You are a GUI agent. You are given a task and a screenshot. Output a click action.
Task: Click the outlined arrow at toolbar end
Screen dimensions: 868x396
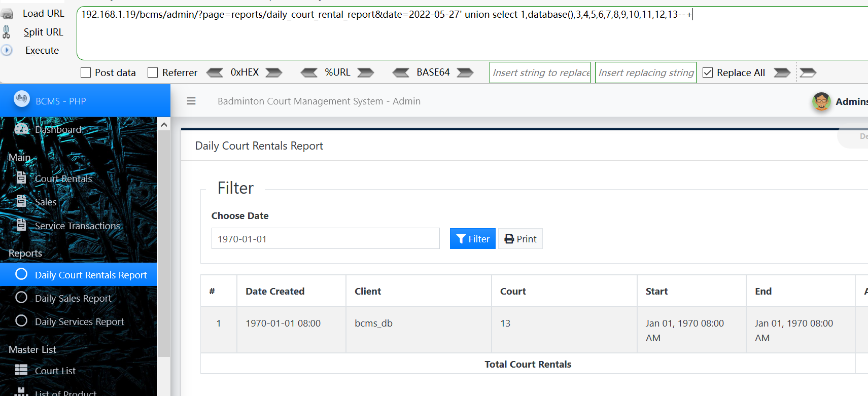tap(808, 73)
